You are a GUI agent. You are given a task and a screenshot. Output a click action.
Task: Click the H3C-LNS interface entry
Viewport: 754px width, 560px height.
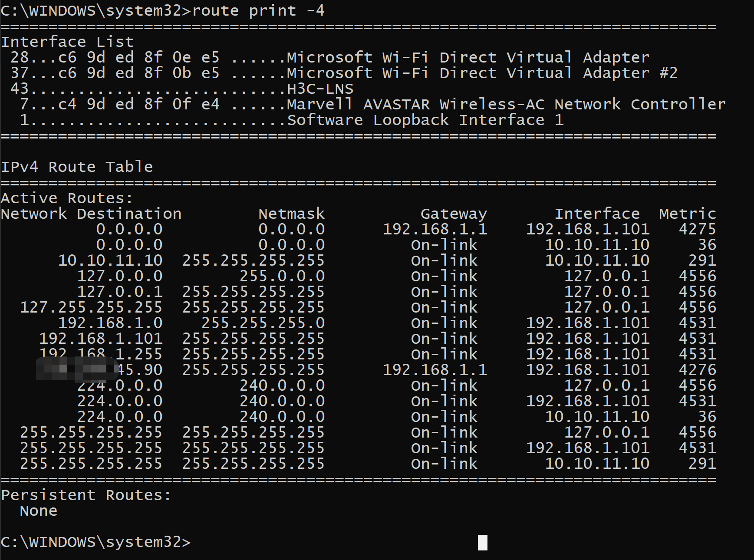(x=320, y=89)
